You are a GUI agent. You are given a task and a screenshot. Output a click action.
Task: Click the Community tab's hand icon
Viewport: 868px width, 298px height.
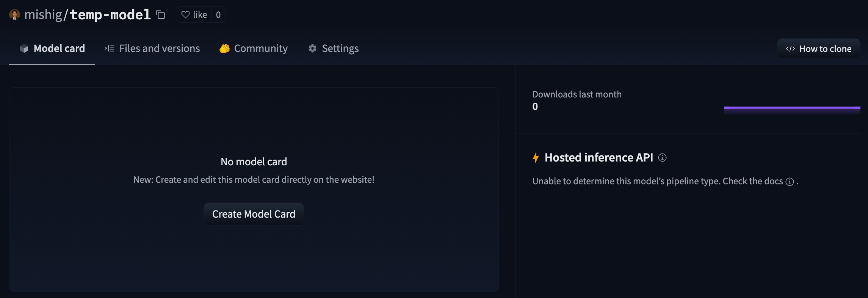point(224,49)
